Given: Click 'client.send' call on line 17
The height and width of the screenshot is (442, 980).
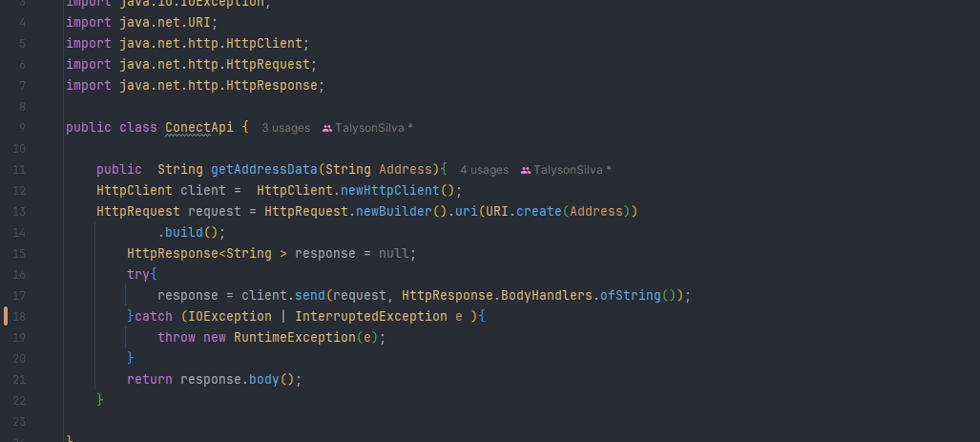Looking at the screenshot, I should click(283, 295).
